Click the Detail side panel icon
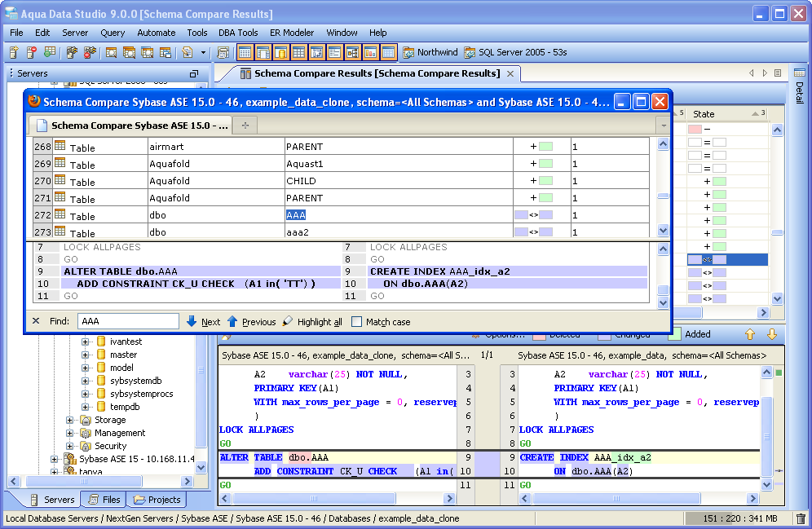This screenshot has width=812, height=529. 800,73
